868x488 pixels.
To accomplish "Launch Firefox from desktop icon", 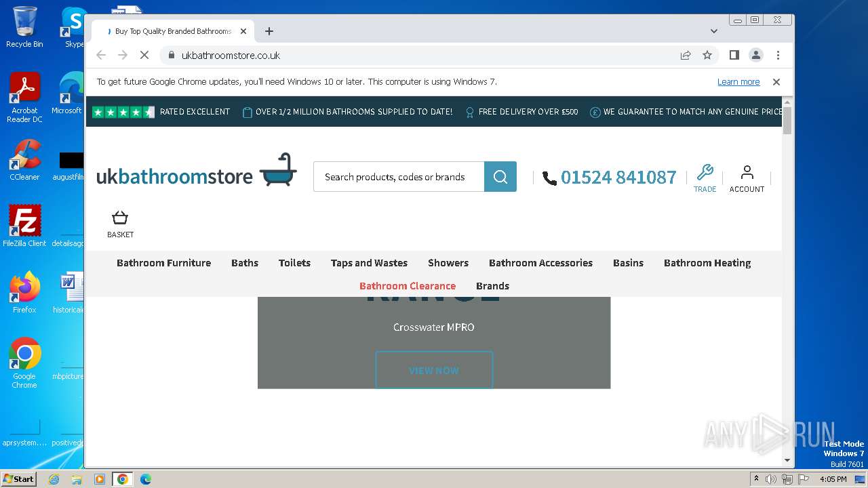I will (x=24, y=292).
